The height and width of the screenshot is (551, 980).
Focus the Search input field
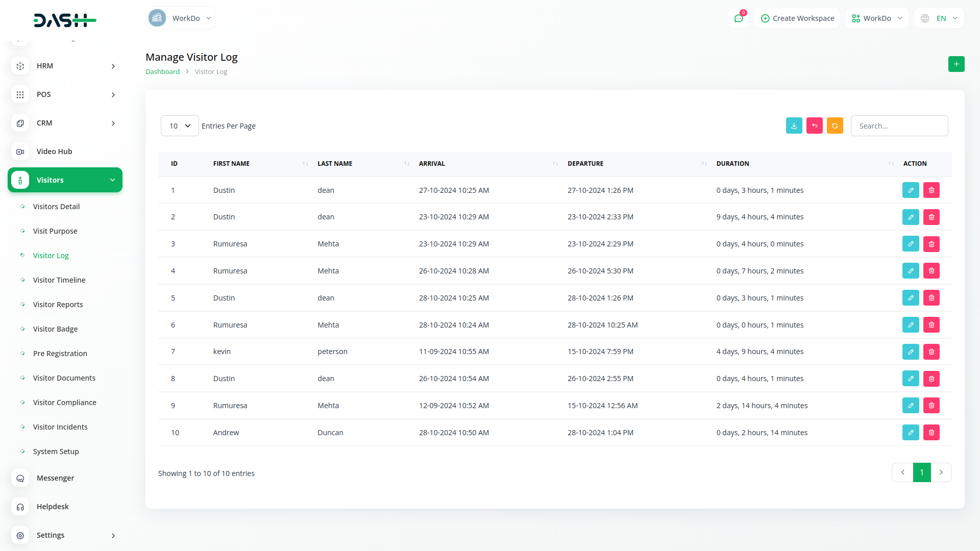tap(899, 126)
